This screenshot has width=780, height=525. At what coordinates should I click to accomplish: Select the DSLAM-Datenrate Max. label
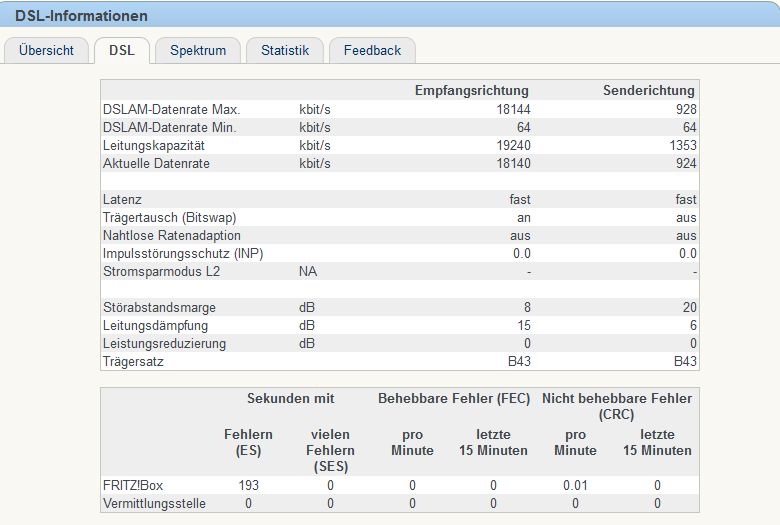click(x=172, y=109)
